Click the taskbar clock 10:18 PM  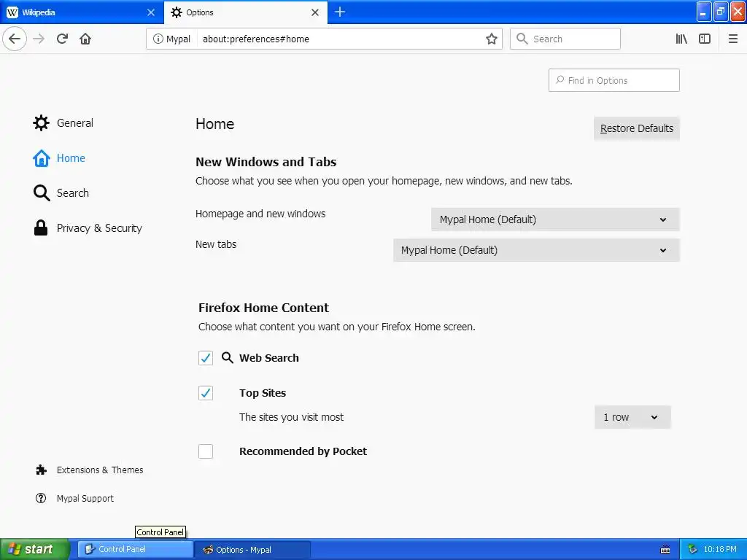(x=720, y=550)
